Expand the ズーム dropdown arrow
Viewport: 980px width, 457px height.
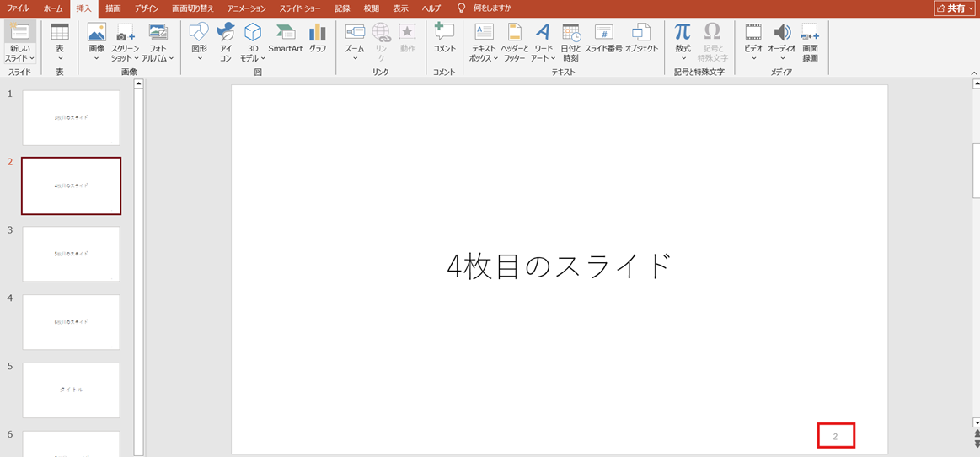click(355, 58)
